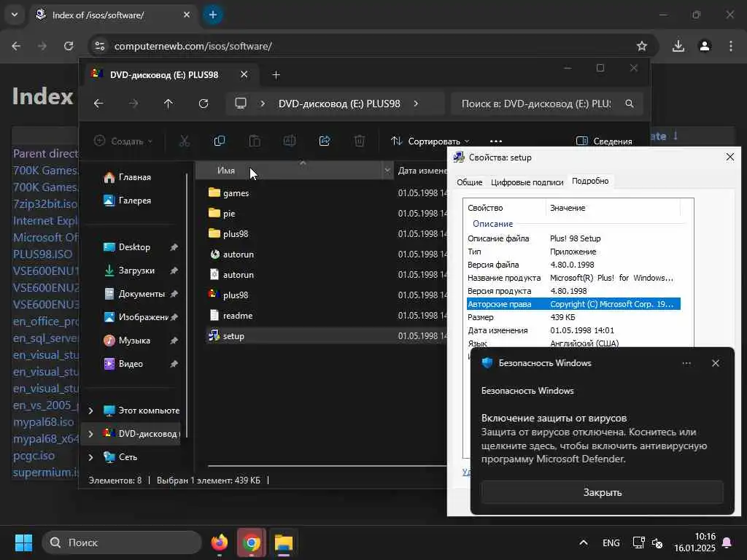
Task: Open the pcgc.iso link
Action: point(34,456)
